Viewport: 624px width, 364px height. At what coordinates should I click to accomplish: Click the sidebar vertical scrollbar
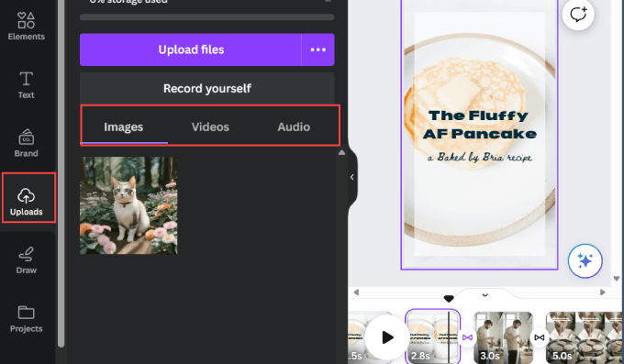pos(61,174)
